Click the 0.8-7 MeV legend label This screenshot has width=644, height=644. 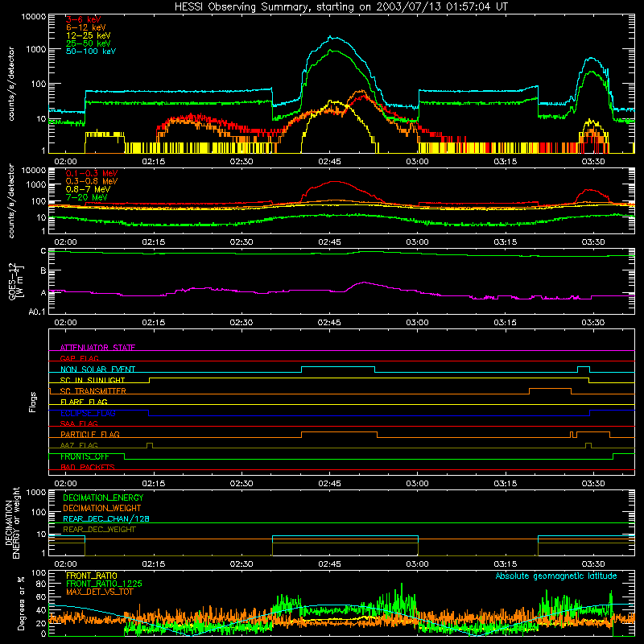(x=88, y=189)
